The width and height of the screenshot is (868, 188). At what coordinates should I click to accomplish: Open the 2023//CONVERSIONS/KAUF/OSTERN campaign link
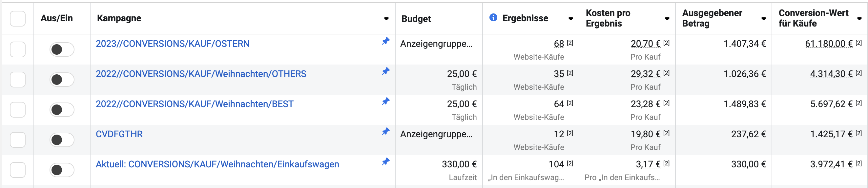(x=172, y=44)
